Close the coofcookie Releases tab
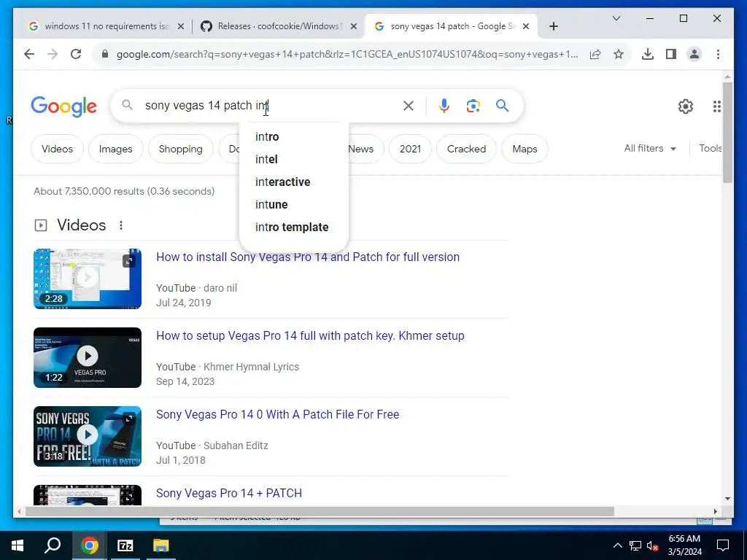The width and height of the screenshot is (747, 560). click(x=354, y=27)
